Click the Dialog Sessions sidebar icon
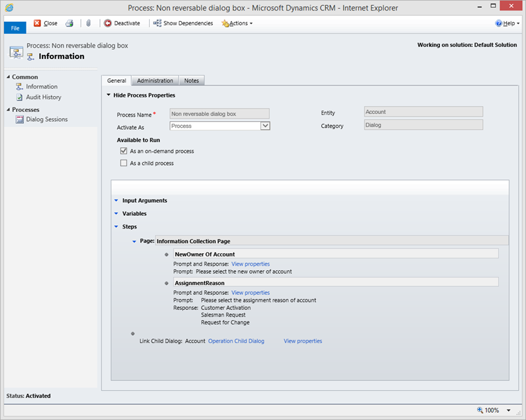The image size is (526, 420). [19, 119]
